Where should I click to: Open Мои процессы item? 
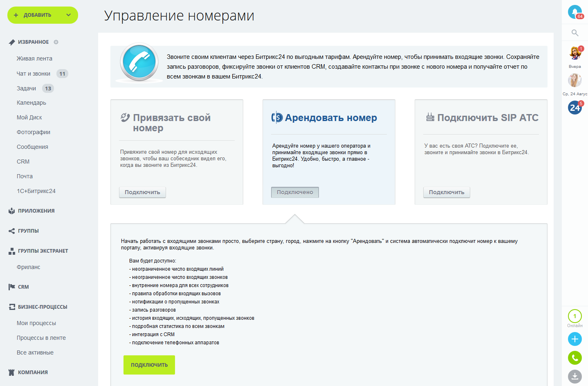click(x=36, y=323)
